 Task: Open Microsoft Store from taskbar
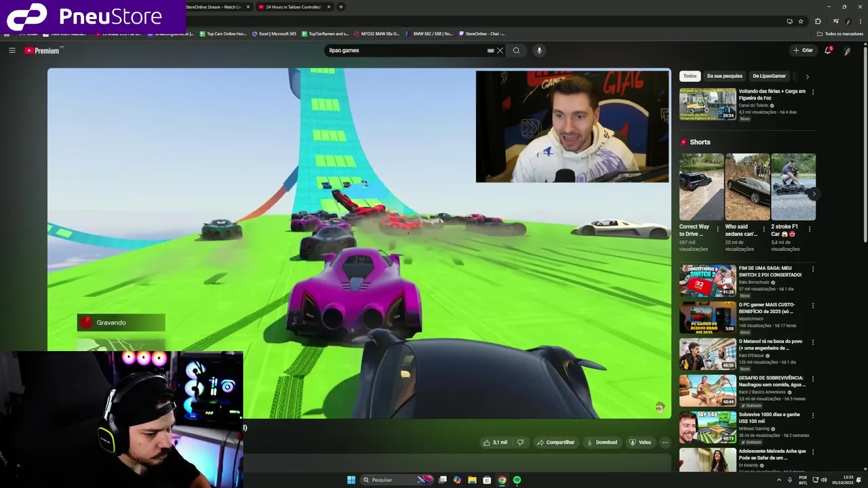[x=487, y=480]
